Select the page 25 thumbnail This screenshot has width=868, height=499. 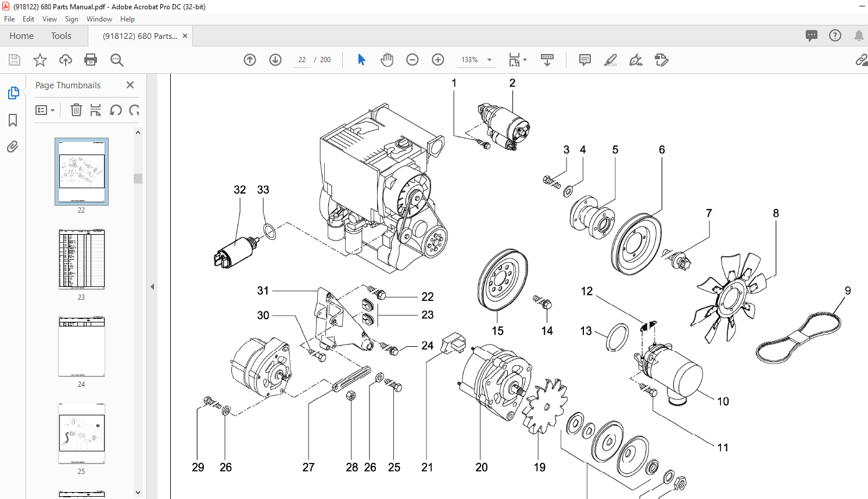[81, 433]
